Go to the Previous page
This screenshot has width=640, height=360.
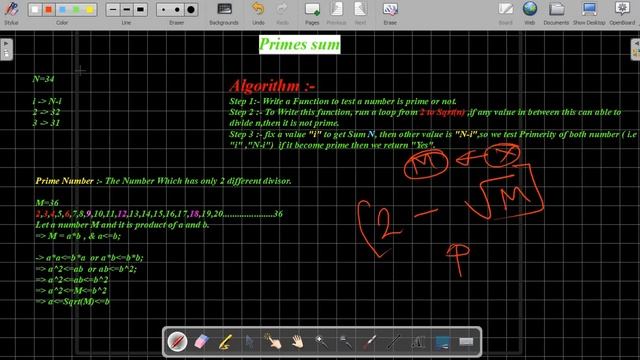pos(336,13)
